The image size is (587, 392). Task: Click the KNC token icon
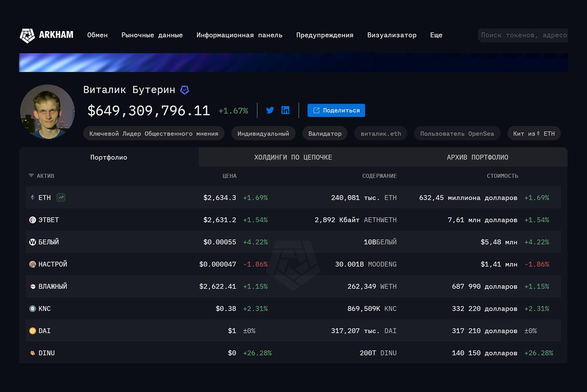coord(32,309)
